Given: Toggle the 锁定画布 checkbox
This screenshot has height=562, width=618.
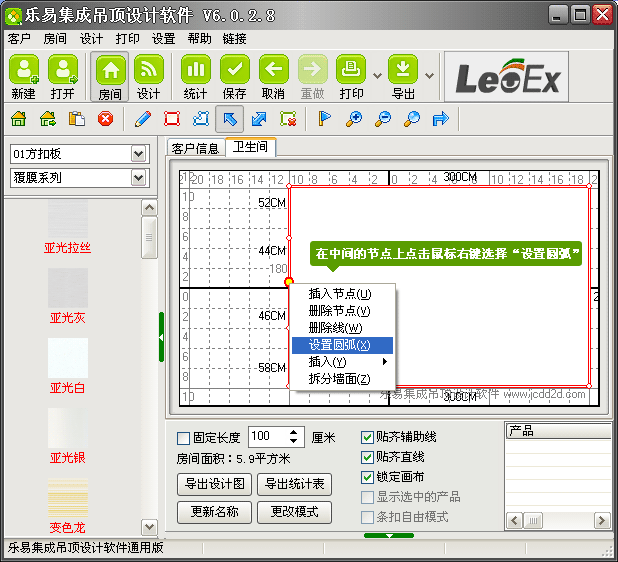Looking at the screenshot, I should click(x=367, y=477).
